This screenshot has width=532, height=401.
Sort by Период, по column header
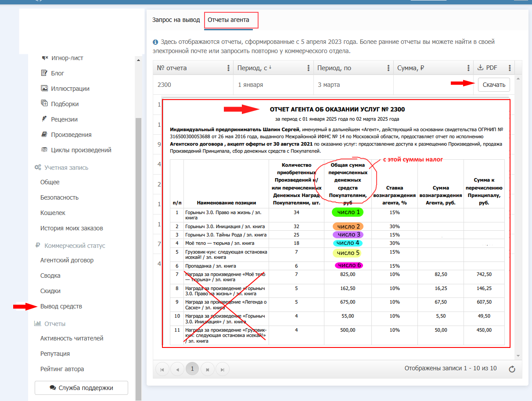click(x=334, y=68)
